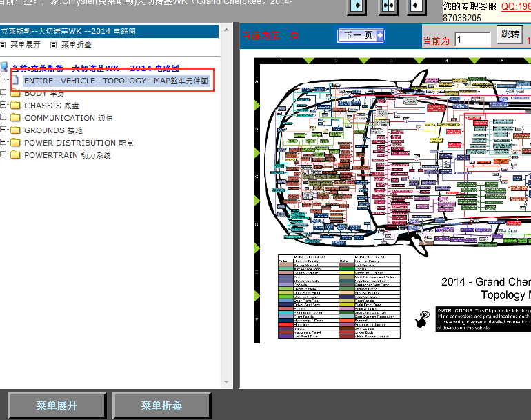Click the 2014 - Grand Cherokee Topology title

click(x=486, y=288)
